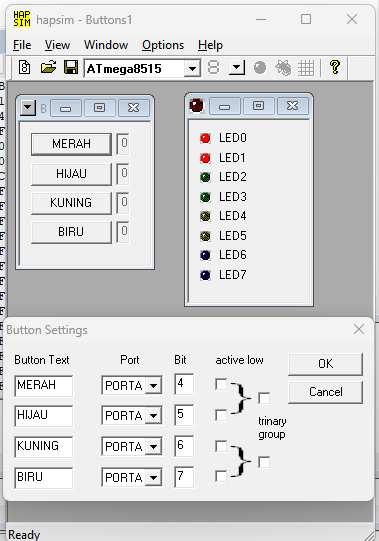The height and width of the screenshot is (541, 379).
Task: Click the New file toolbar icon
Action: point(25,67)
